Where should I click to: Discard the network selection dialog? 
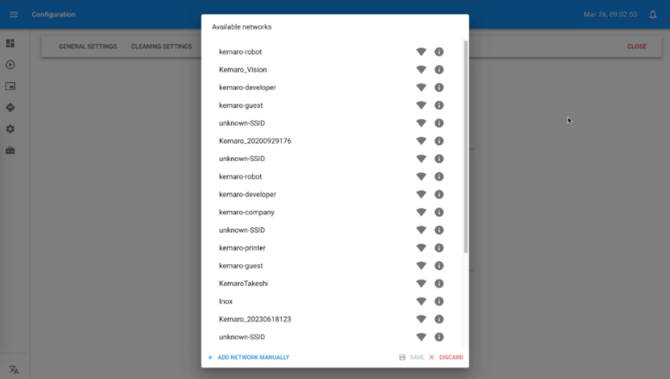[446, 357]
